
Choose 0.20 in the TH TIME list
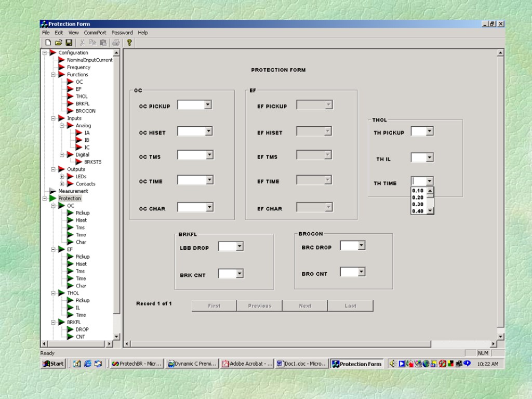pyautogui.click(x=418, y=197)
